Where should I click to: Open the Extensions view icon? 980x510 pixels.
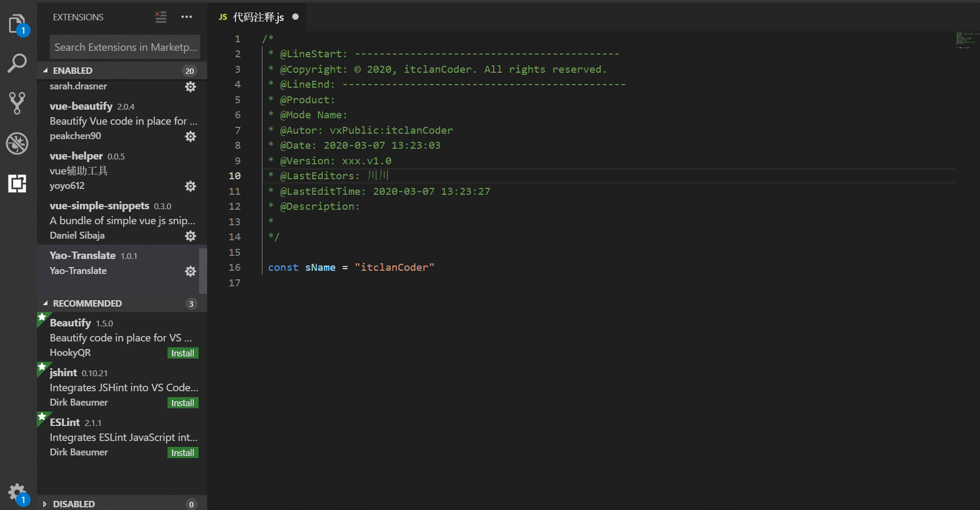pos(17,184)
